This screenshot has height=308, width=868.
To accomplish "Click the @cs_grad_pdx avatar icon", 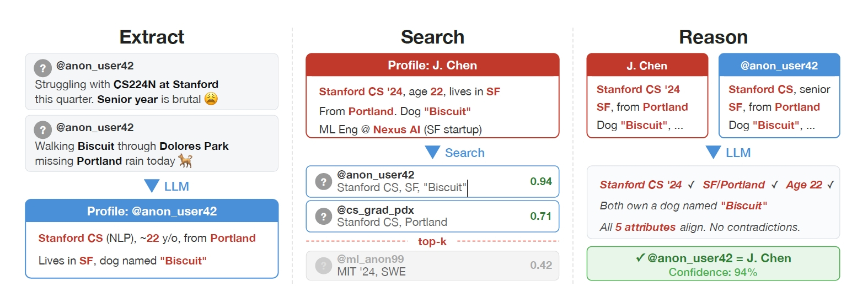I will tap(323, 216).
